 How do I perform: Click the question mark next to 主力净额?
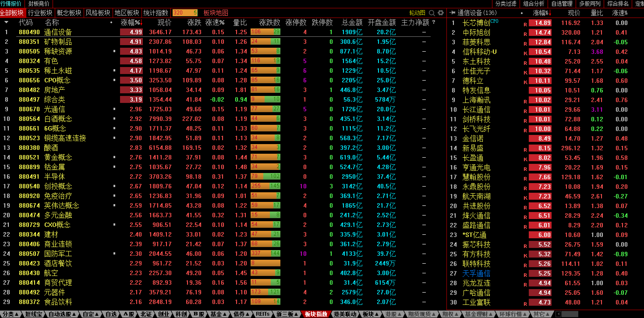point(434,22)
